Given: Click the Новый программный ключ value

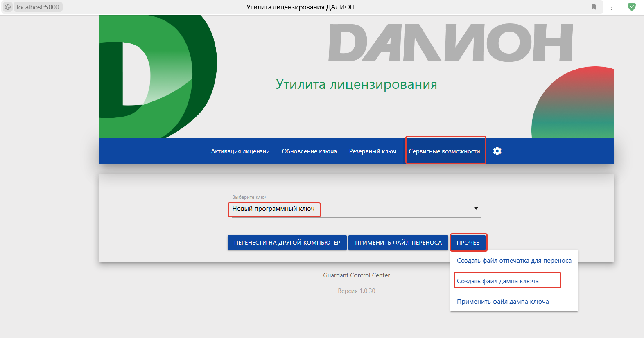Looking at the screenshot, I should pyautogui.click(x=273, y=209).
